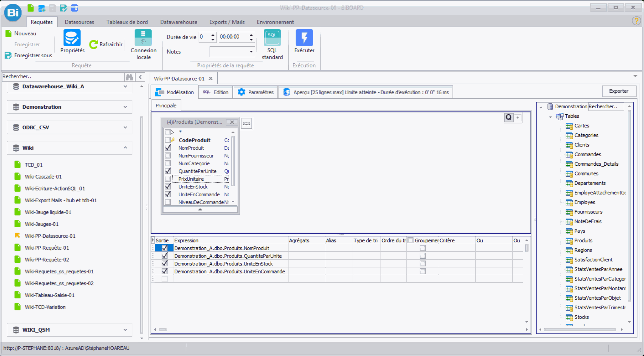644x356 pixels.
Task: Open the BiBOARD application menu logo
Action: click(13, 13)
